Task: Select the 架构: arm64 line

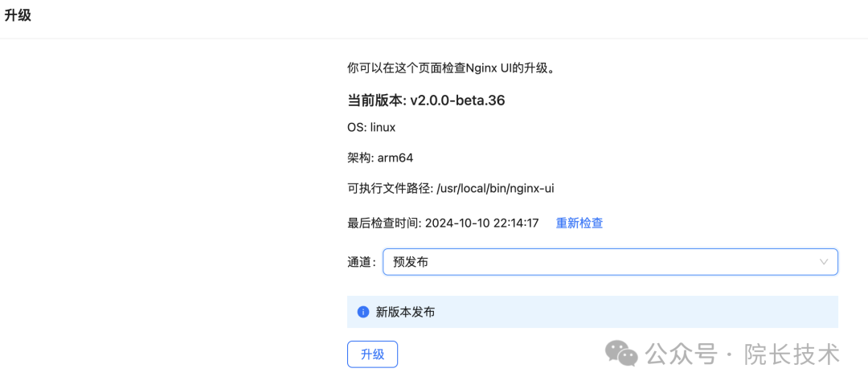Action: [x=380, y=158]
